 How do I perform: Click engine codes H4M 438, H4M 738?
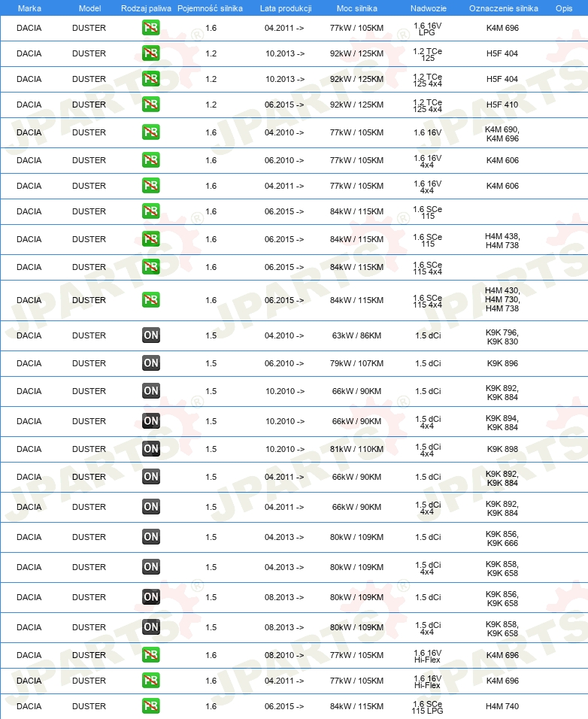[502, 241]
